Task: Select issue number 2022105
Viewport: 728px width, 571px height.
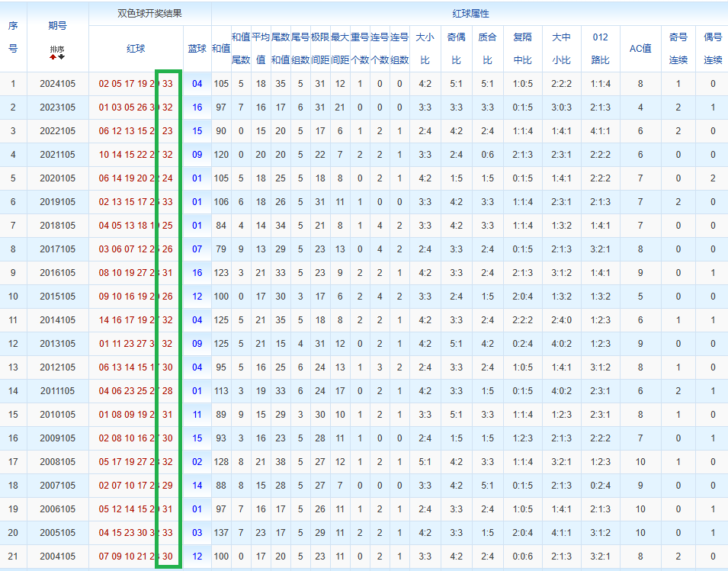Action: (58, 131)
